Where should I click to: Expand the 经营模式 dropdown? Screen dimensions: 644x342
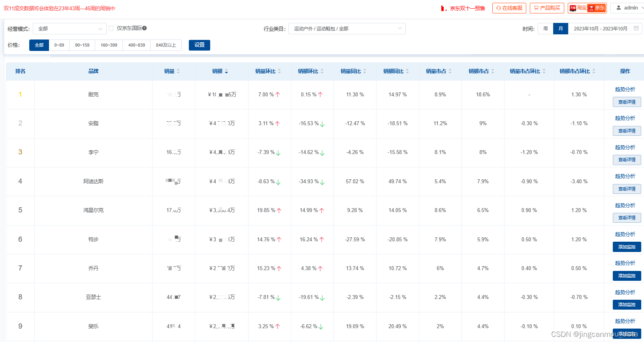(70, 29)
